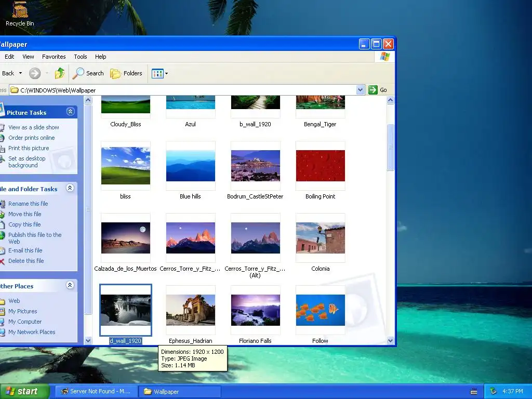
Task: Click the Views icon in toolbar
Action: (157, 73)
